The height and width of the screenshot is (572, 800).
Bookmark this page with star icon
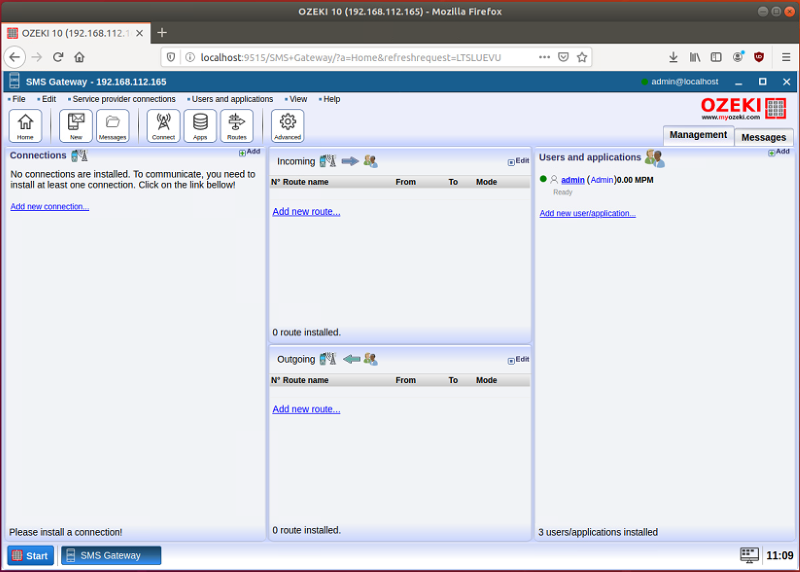[x=582, y=57]
